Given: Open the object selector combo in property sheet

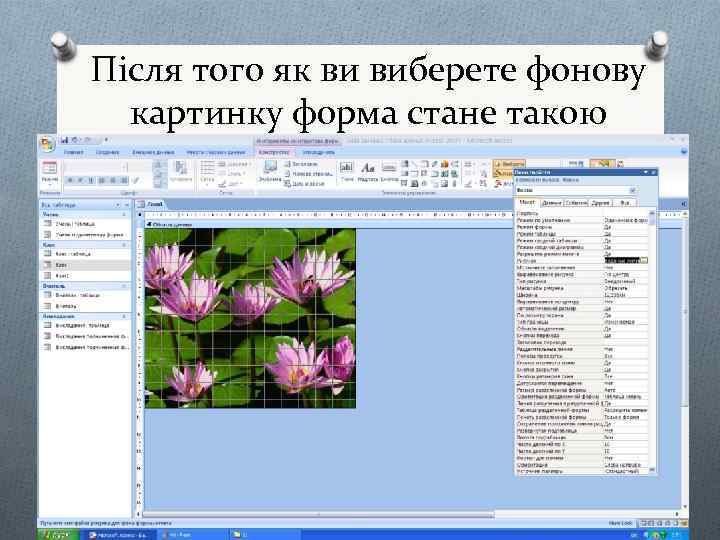Looking at the screenshot, I should tap(577, 190).
